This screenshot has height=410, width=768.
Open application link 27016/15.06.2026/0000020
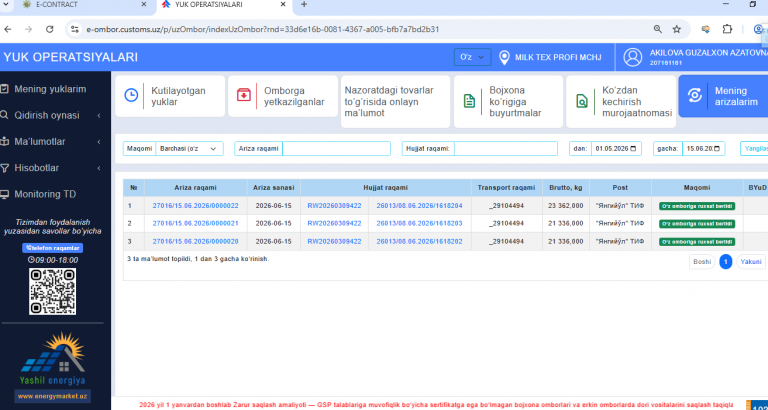[195, 241]
